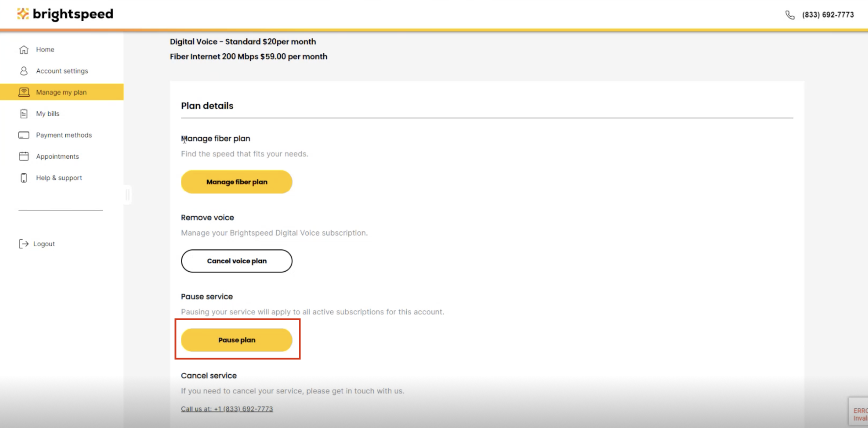Click the phone handset icon in header

pyautogui.click(x=790, y=15)
